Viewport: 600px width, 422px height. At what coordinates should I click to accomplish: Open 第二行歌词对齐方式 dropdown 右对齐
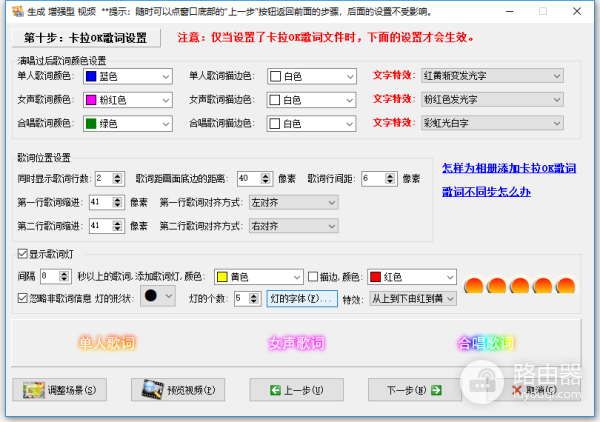[x=293, y=226]
